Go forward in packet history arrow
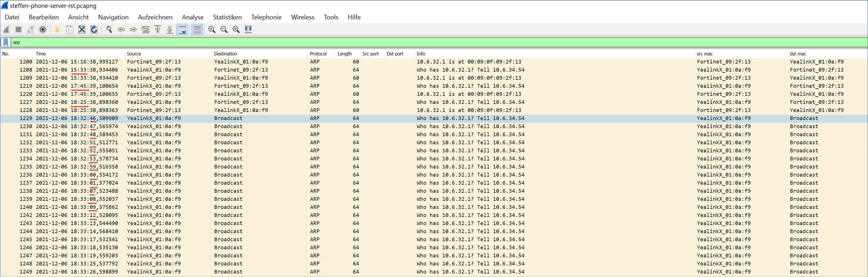The height and width of the screenshot is (277, 868). (133, 30)
